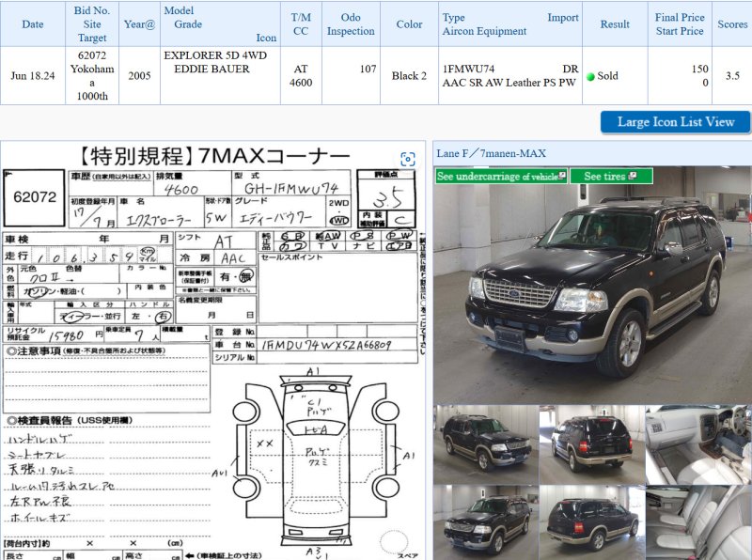Click the Result column header

pyautogui.click(x=615, y=24)
